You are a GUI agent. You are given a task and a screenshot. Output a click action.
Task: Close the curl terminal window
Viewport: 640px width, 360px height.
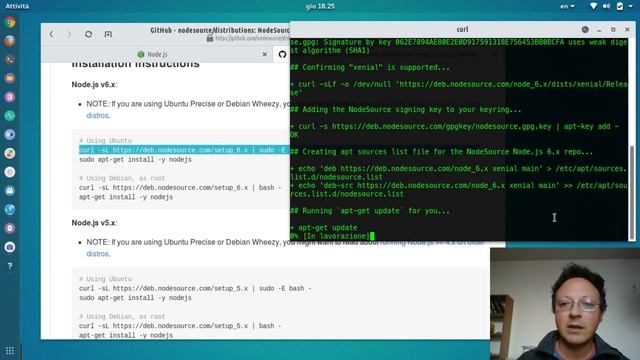coord(627,29)
